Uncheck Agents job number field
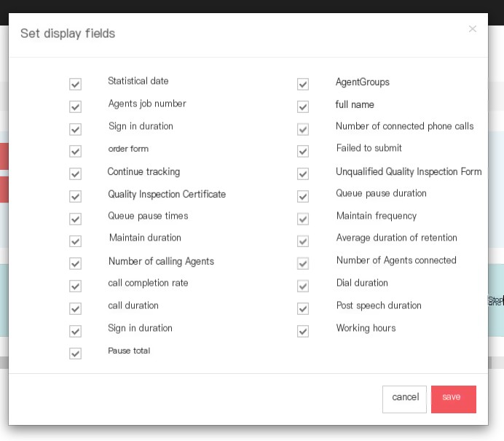Screen dimensions: 504x441 75,107
